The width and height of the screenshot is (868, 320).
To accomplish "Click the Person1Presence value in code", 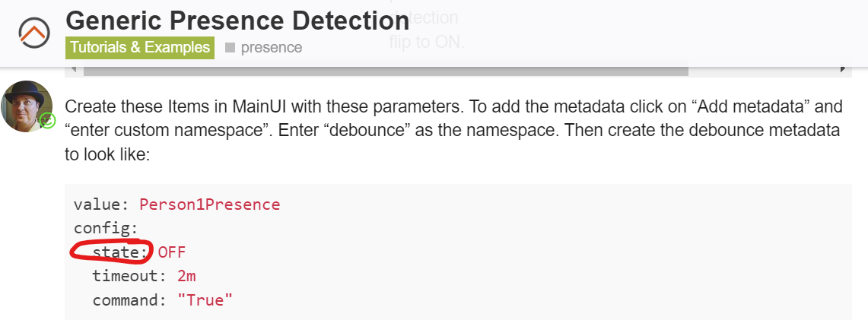I will coord(209,204).
